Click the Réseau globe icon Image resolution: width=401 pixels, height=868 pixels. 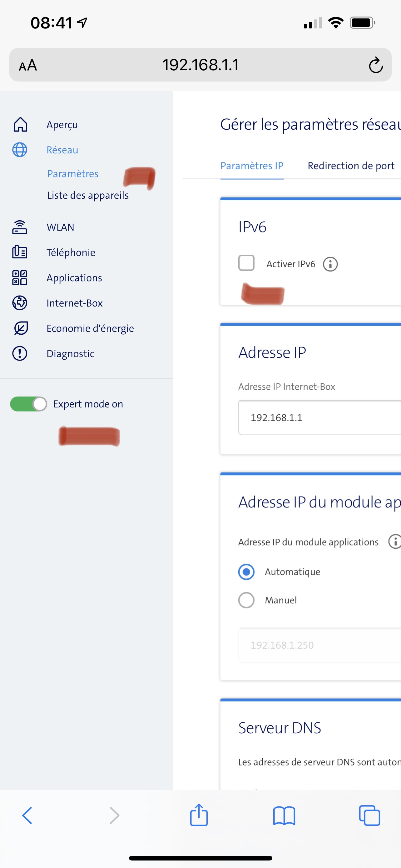tap(20, 150)
